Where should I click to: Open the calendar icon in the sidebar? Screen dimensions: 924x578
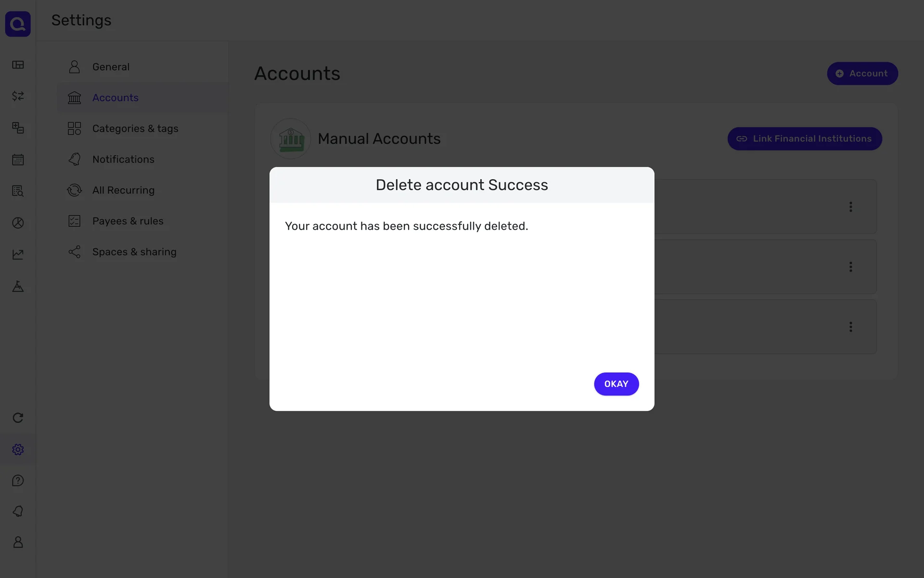(18, 159)
